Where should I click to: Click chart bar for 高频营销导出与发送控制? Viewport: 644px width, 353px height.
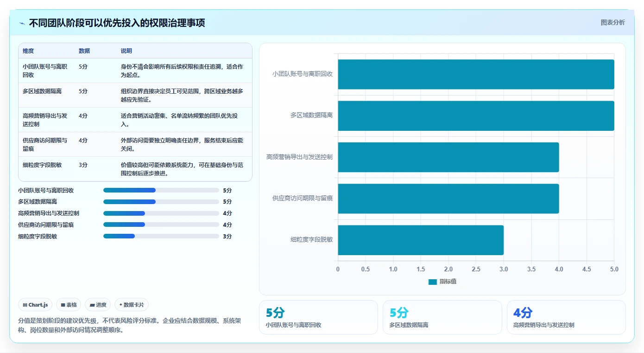(448, 157)
